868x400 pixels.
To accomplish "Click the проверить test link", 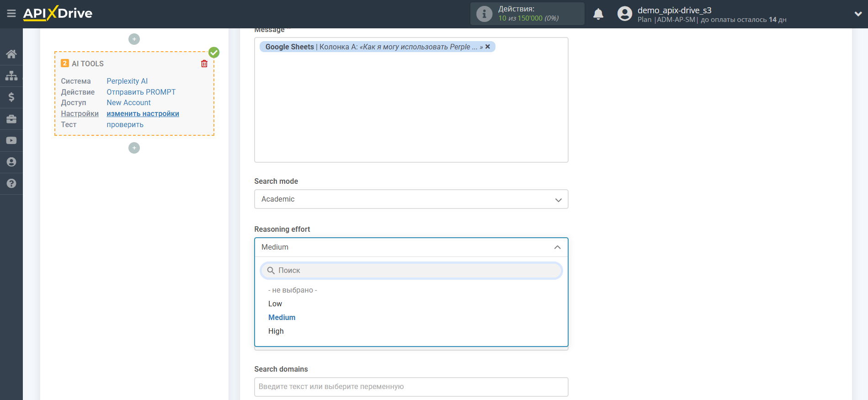I will [125, 125].
